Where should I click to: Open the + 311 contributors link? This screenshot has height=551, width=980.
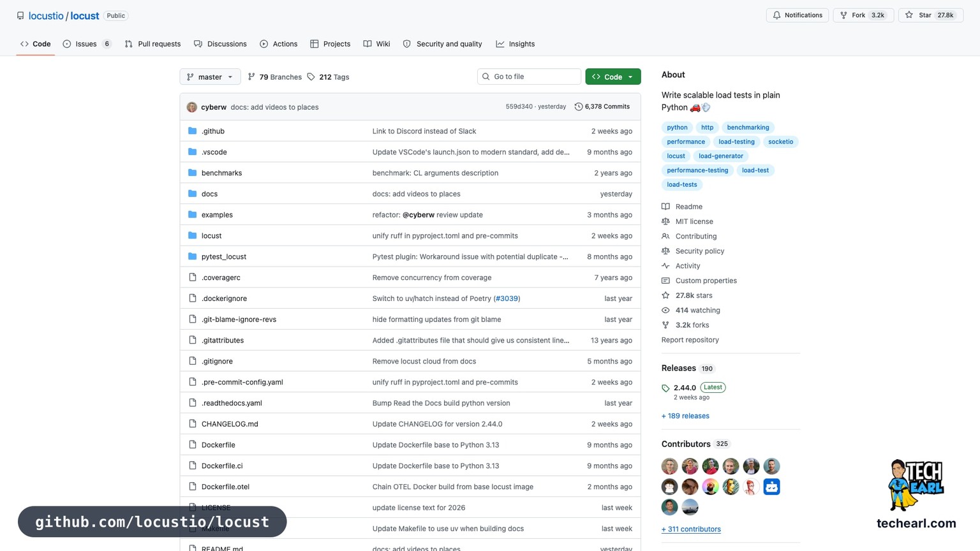point(691,529)
